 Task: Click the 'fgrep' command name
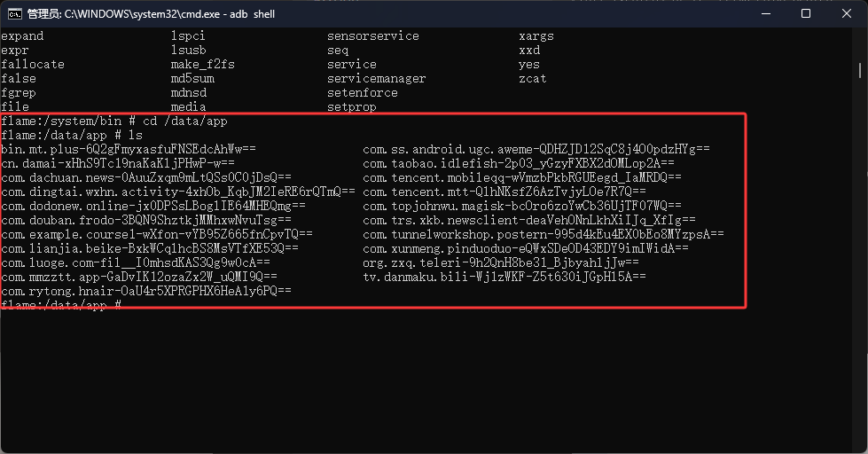pos(19,93)
